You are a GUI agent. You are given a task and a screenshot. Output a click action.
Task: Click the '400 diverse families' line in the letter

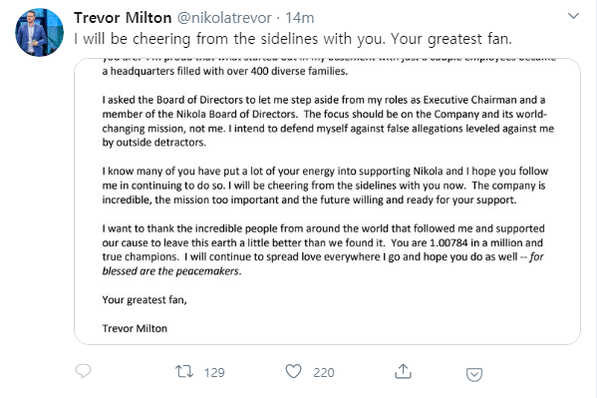coord(225,71)
